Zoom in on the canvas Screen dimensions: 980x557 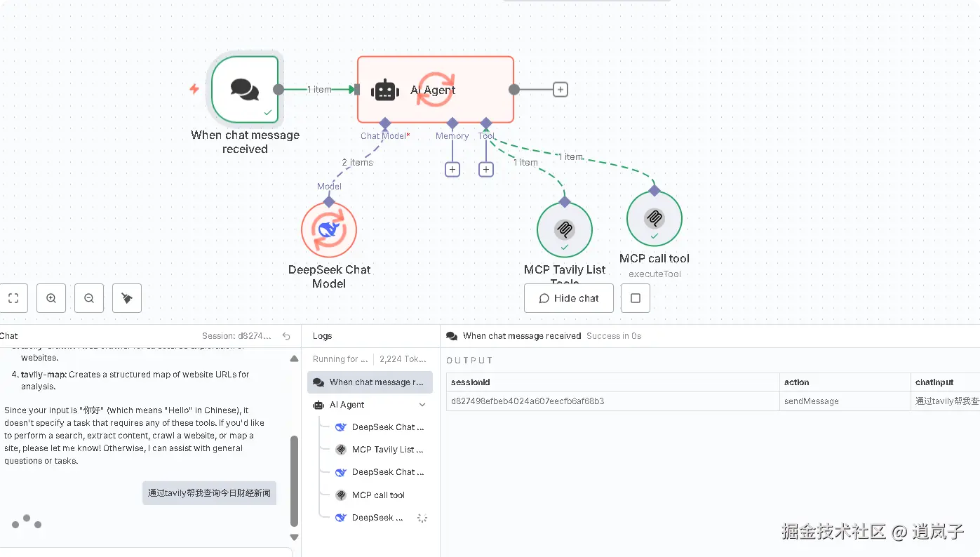click(51, 298)
